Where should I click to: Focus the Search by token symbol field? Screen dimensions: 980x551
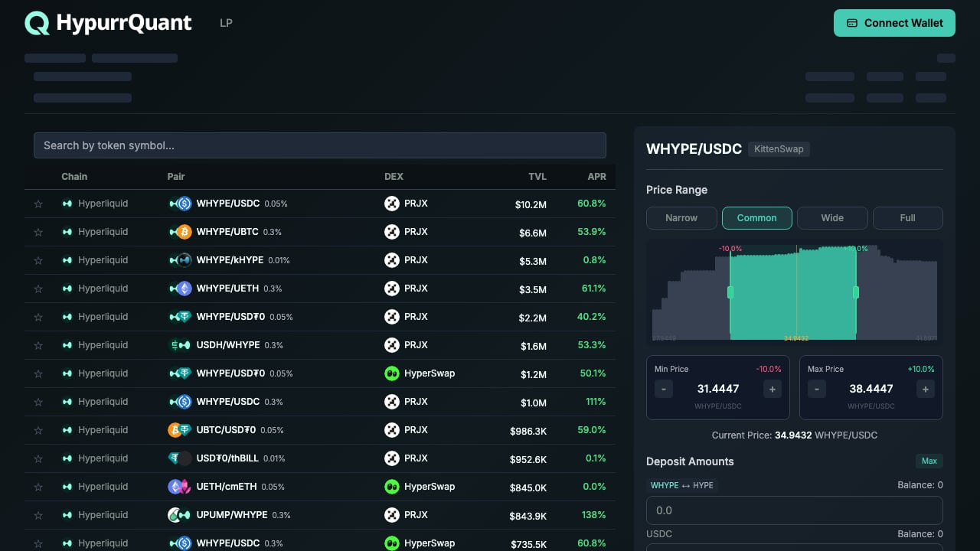(x=320, y=145)
